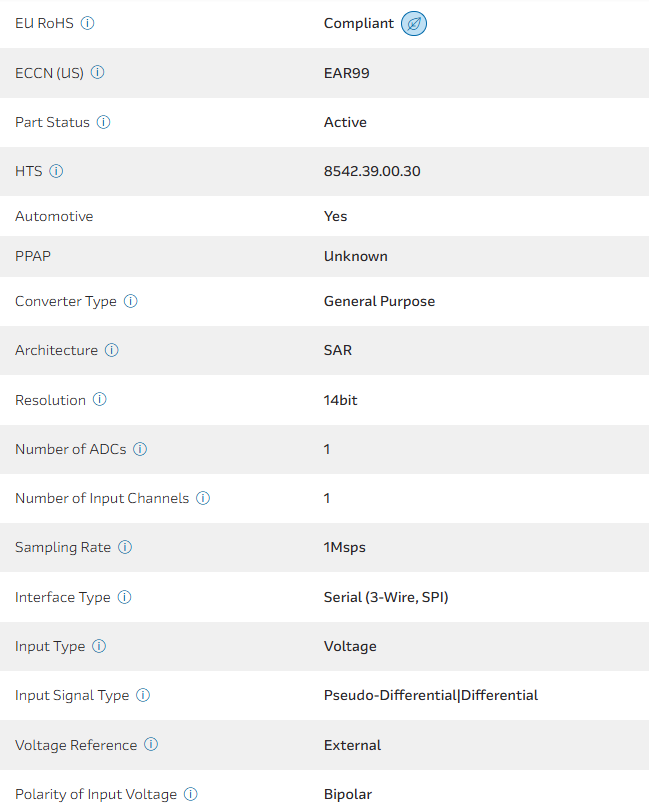Click the EAR99 value text
The height and width of the screenshot is (811, 649).
[347, 73]
